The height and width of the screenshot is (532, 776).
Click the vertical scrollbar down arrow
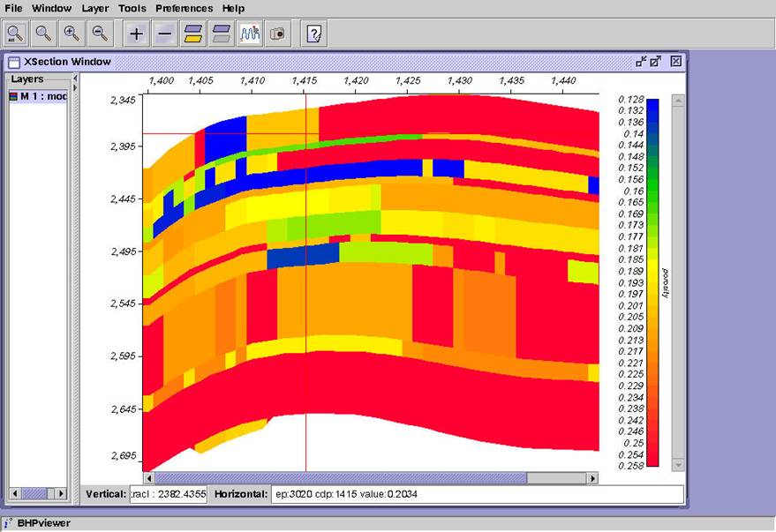[x=678, y=465]
